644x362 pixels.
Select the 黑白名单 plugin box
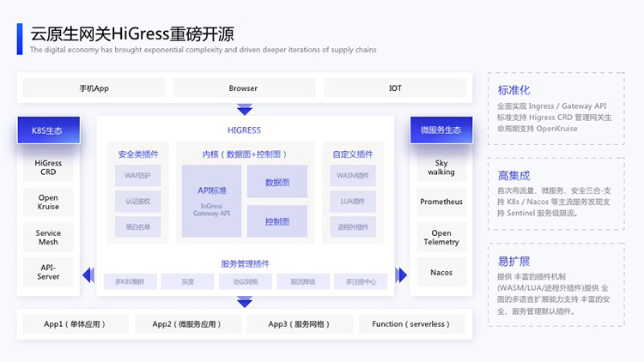pyautogui.click(x=137, y=226)
